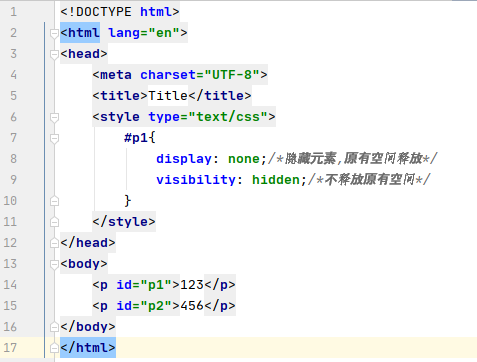This screenshot has height=362, width=477.
Task: Collapse the body tag fold marker
Action: [x=54, y=264]
